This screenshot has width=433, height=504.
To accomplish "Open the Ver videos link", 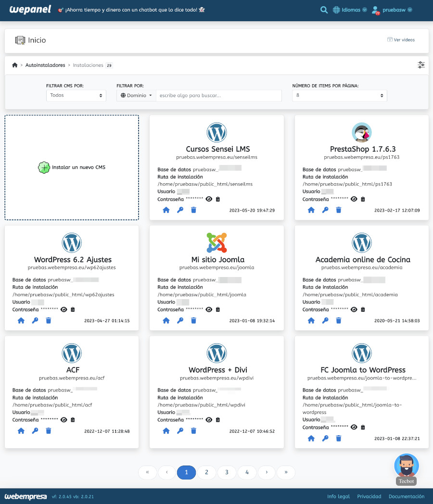I will (401, 40).
